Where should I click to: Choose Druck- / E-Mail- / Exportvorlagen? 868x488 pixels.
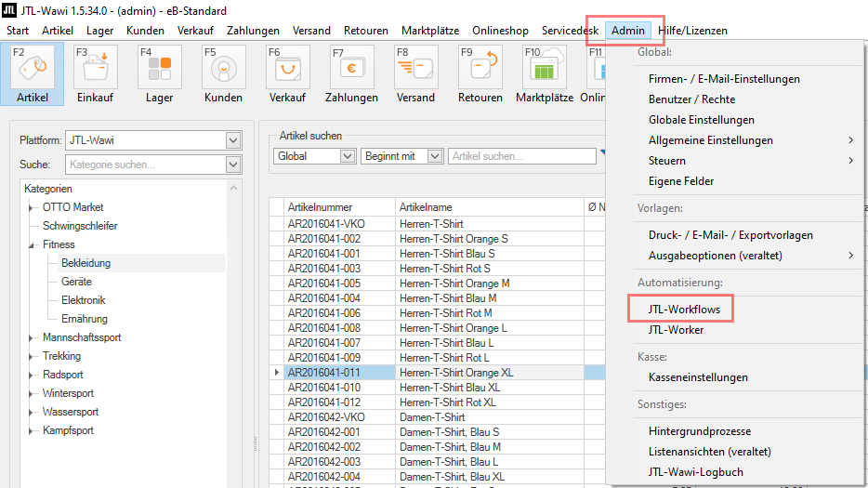730,235
